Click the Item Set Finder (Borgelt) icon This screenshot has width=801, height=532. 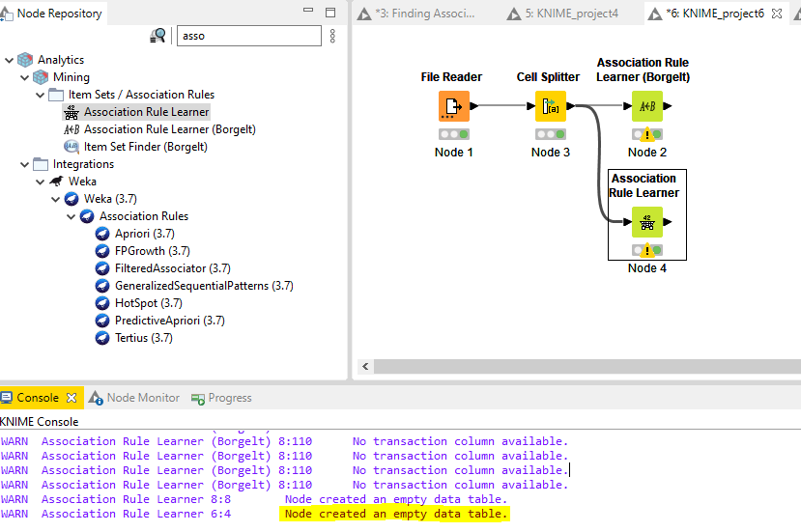[x=71, y=147]
